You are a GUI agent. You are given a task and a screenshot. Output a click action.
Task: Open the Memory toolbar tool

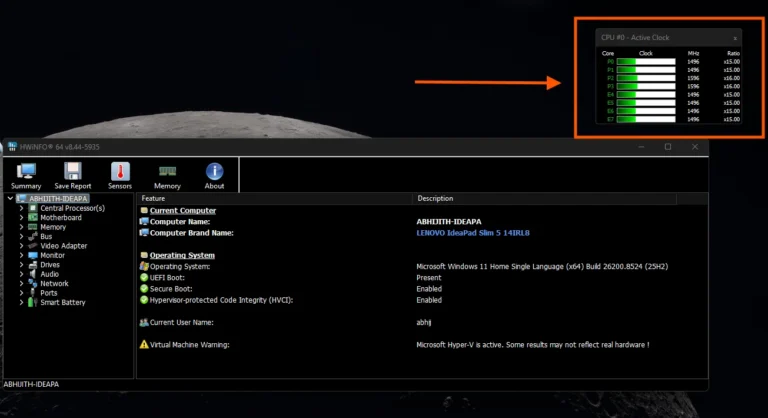point(167,176)
